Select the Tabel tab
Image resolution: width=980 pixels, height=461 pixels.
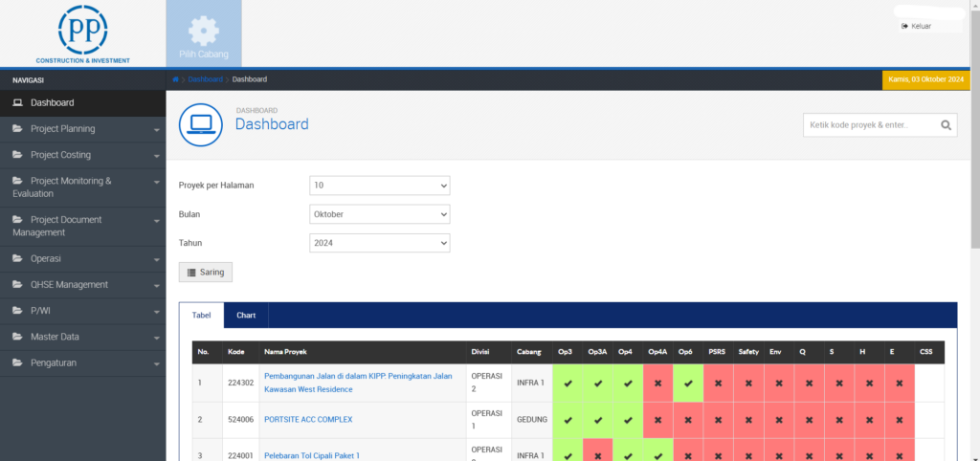[x=201, y=315]
